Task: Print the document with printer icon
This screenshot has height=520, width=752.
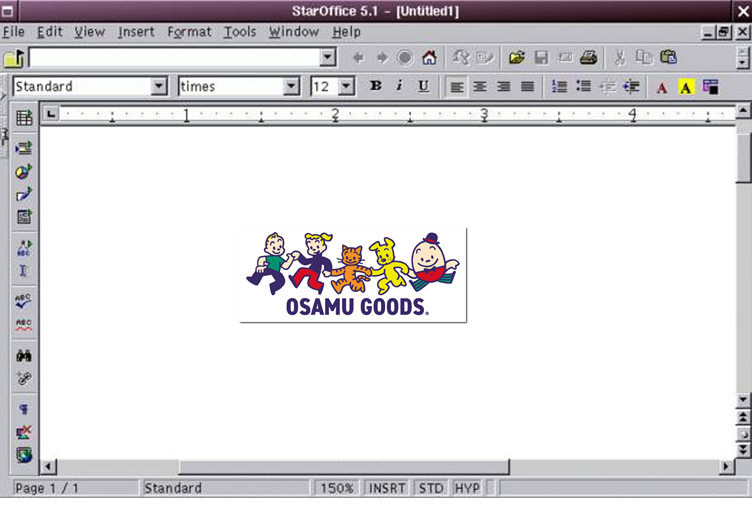Action: pyautogui.click(x=588, y=58)
